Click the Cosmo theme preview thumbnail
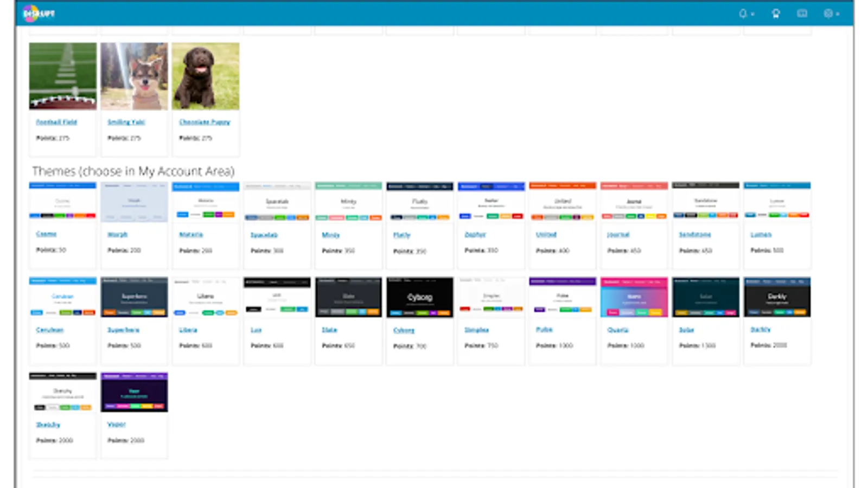The width and height of the screenshot is (868, 488). click(x=63, y=201)
